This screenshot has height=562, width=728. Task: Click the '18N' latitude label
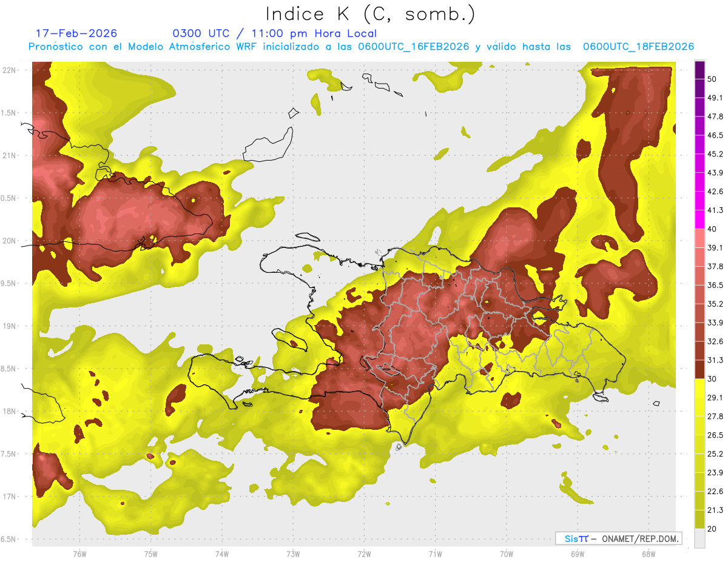(x=8, y=412)
